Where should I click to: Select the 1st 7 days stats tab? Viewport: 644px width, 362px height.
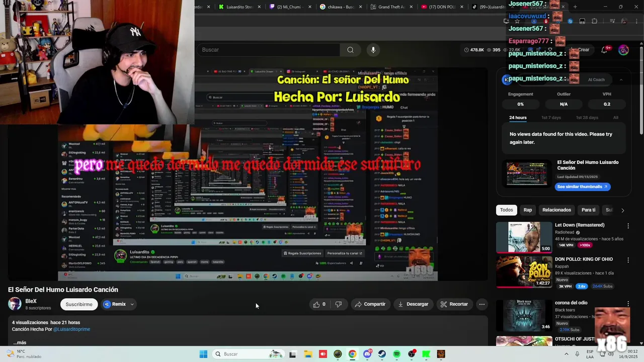[551, 118]
